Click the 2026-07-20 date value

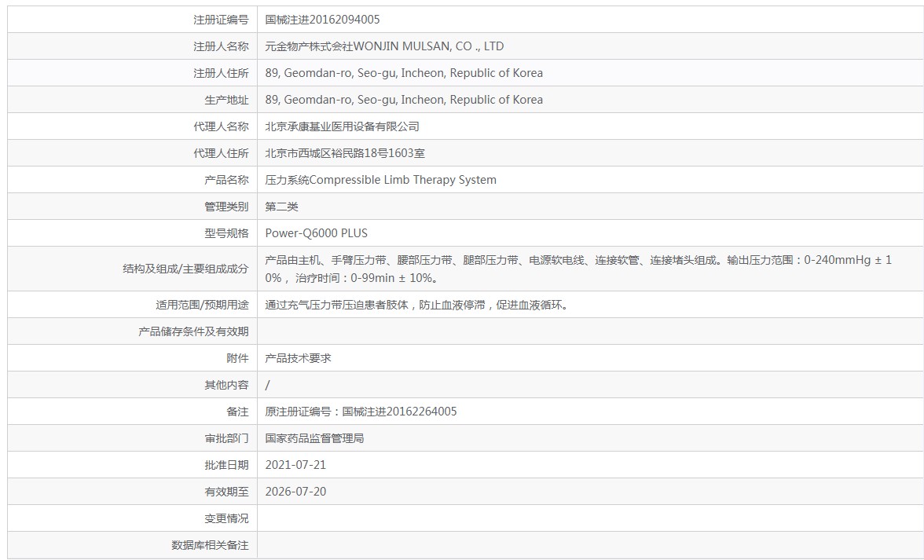295,492
